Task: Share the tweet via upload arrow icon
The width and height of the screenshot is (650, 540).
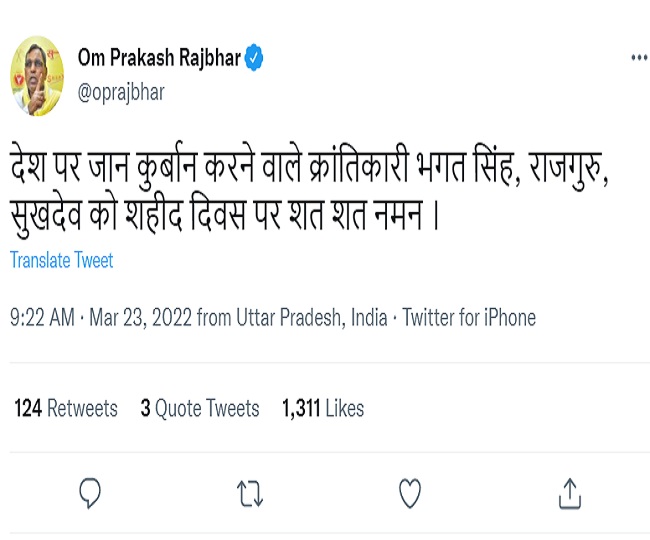Action: [569, 492]
